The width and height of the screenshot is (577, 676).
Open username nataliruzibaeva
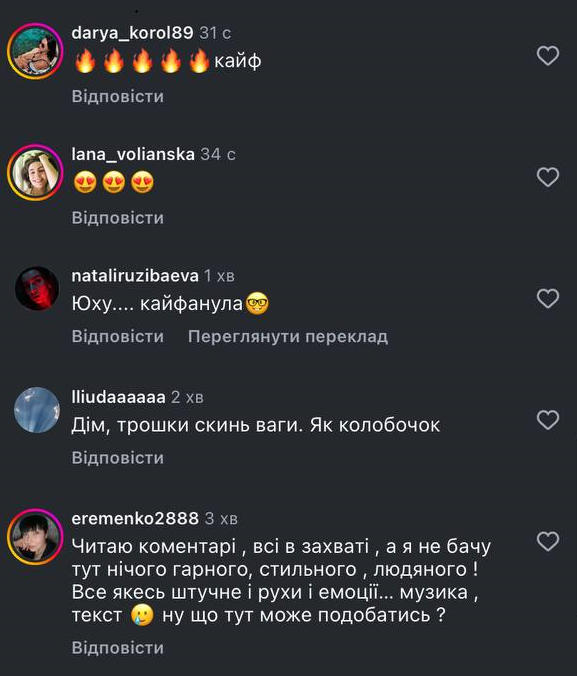tap(135, 276)
